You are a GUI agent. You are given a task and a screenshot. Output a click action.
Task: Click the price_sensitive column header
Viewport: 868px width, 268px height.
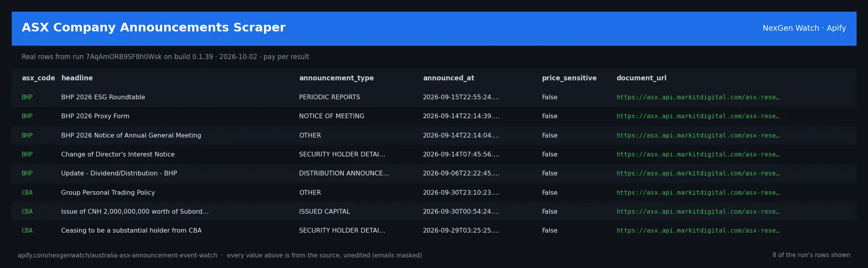tap(569, 78)
